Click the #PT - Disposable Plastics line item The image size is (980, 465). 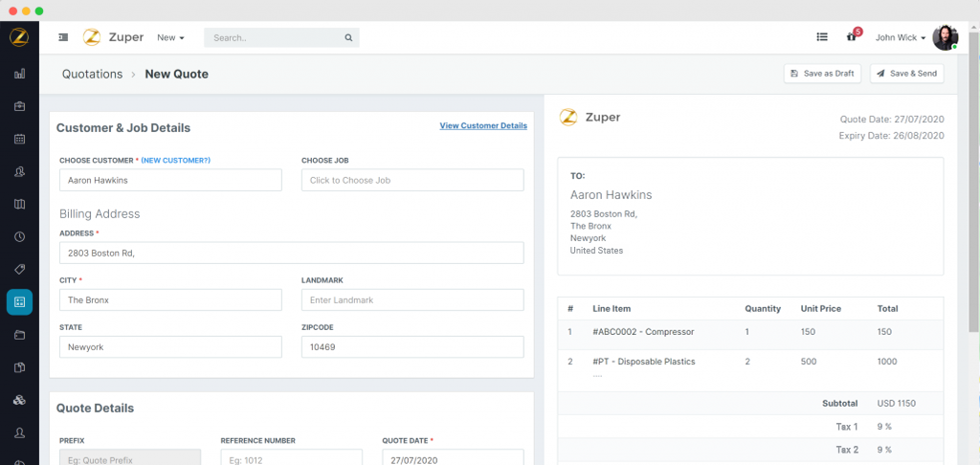(644, 362)
